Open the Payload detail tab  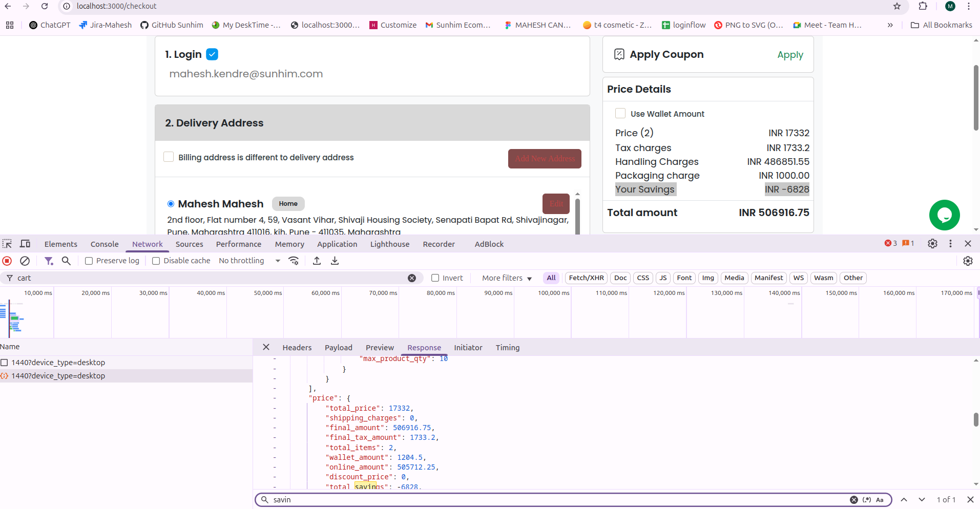click(x=339, y=347)
